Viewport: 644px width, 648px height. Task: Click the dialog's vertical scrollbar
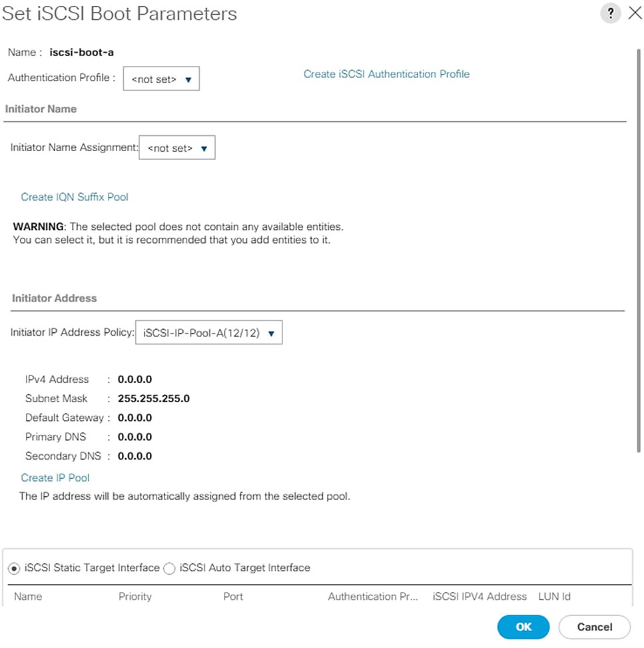[x=639, y=253]
